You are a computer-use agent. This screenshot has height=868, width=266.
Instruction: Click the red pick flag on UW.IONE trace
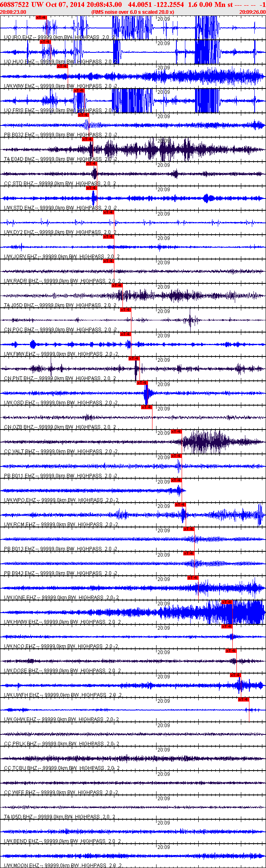193,578
